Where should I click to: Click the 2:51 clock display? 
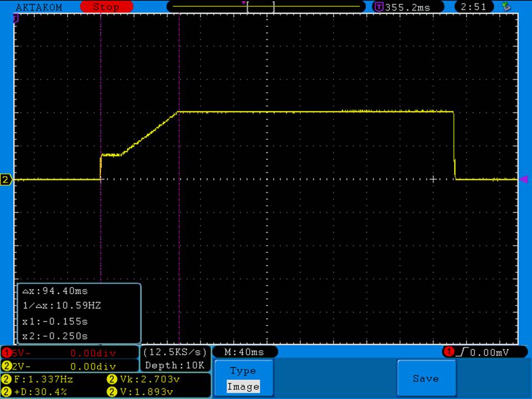[x=473, y=7]
